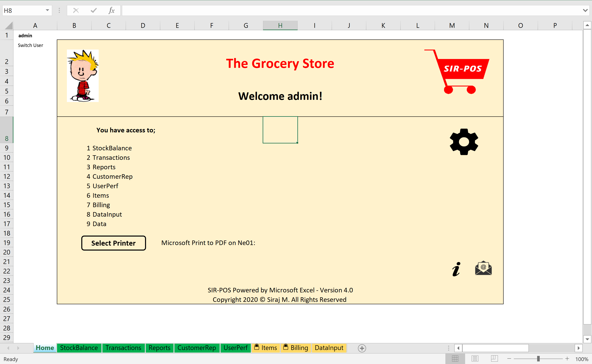The width and height of the screenshot is (592, 364).
Task: Click the cartoon boy picture
Action: pyautogui.click(x=82, y=76)
